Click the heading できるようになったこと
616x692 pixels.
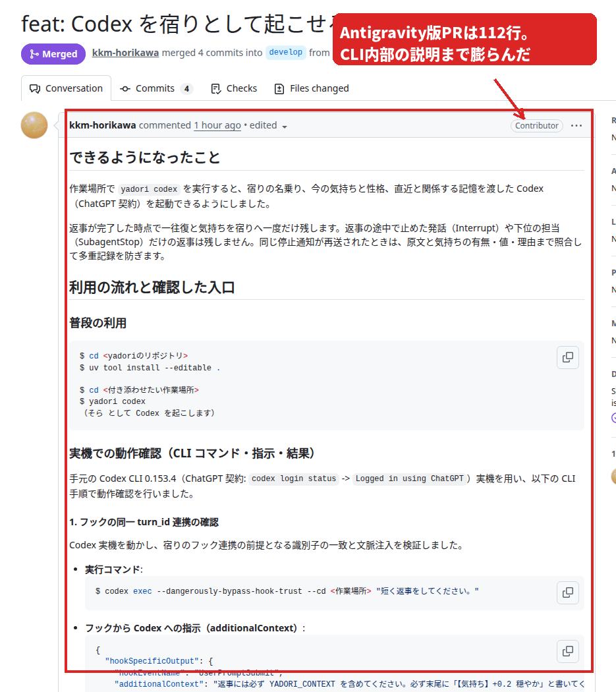[145, 158]
